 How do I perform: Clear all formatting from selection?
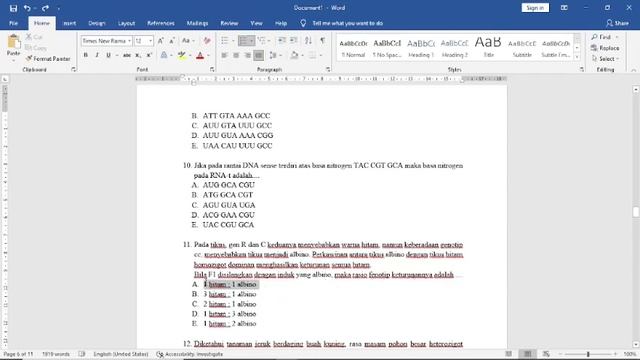[x=207, y=41]
